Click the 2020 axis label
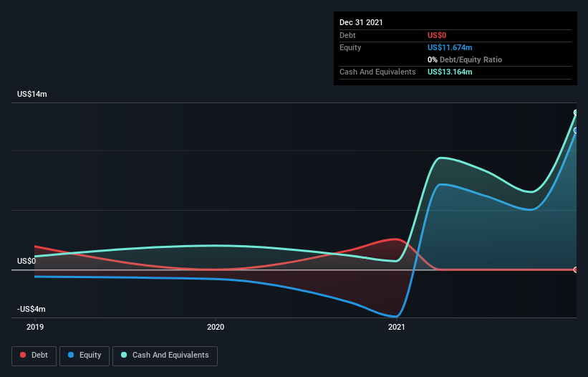 [216, 327]
